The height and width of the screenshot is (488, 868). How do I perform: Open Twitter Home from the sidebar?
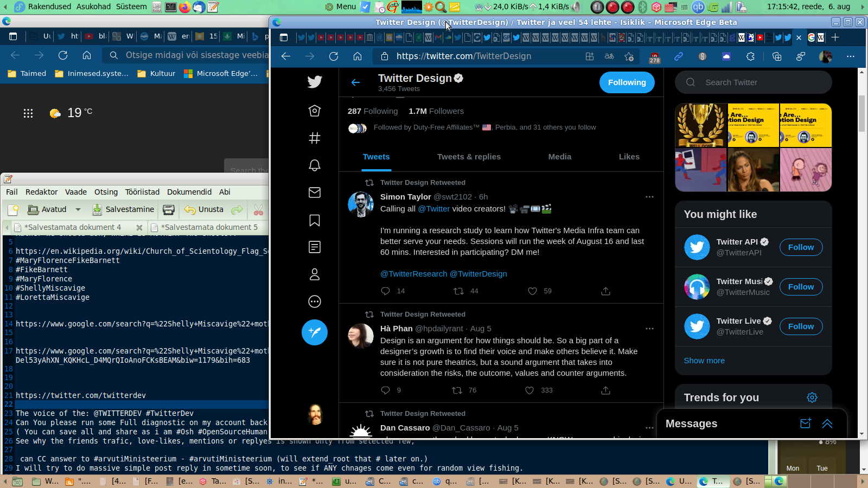(x=315, y=111)
